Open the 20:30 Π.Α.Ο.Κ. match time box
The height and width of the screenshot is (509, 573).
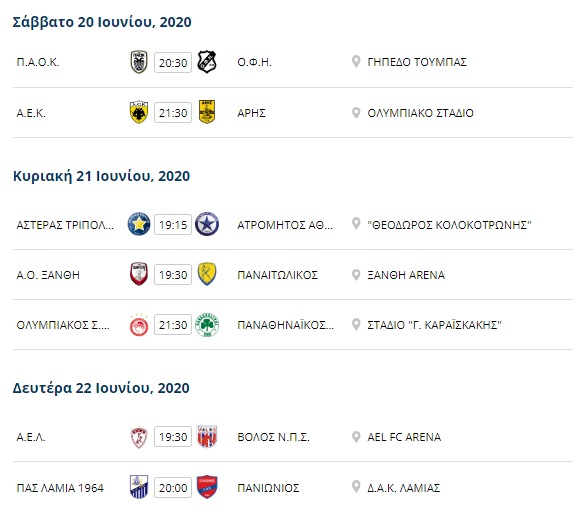click(x=173, y=63)
